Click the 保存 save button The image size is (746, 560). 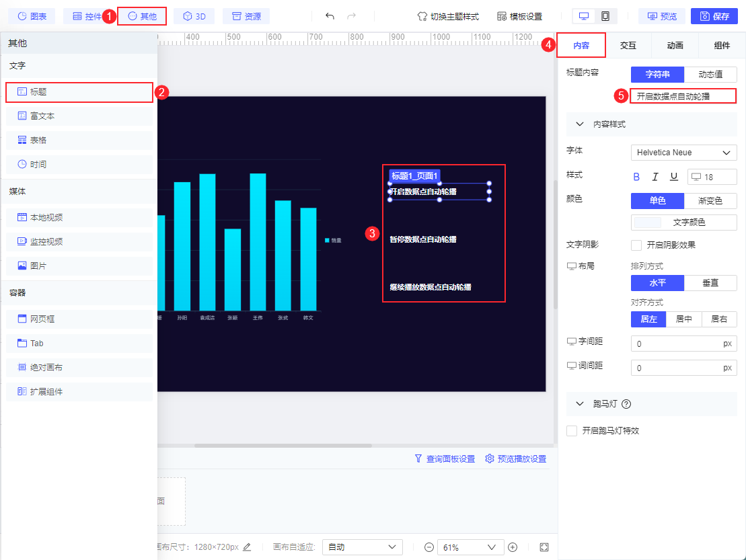coord(714,16)
